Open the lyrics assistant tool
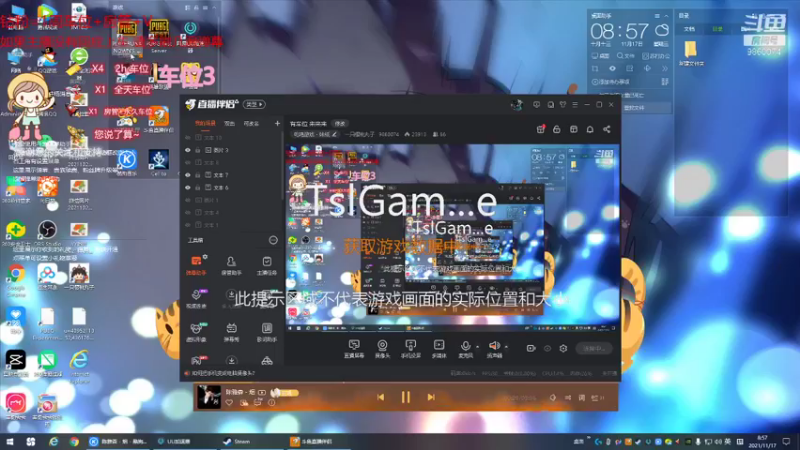 point(267,332)
